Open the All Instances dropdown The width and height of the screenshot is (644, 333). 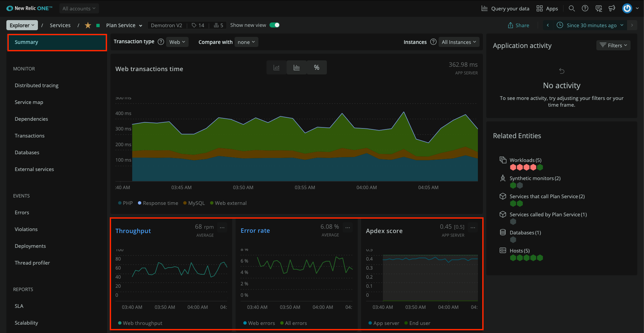(459, 42)
